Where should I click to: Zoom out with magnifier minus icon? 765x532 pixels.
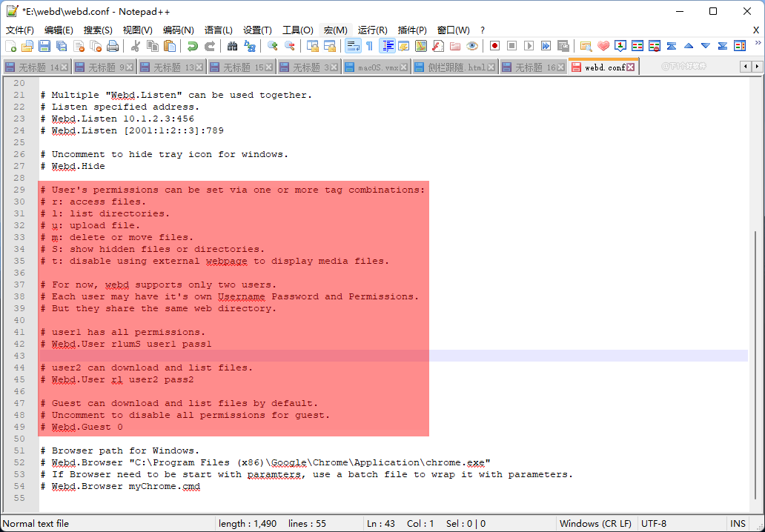(290, 47)
